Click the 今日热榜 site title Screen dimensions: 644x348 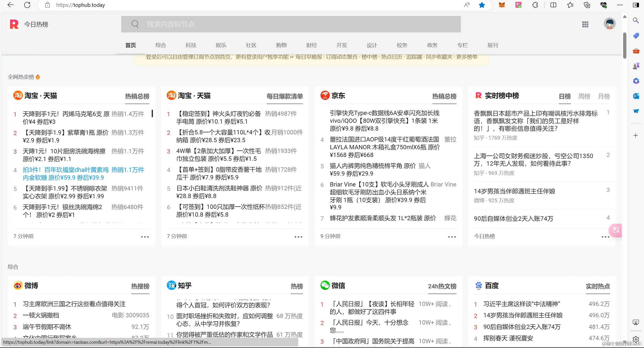36,24
